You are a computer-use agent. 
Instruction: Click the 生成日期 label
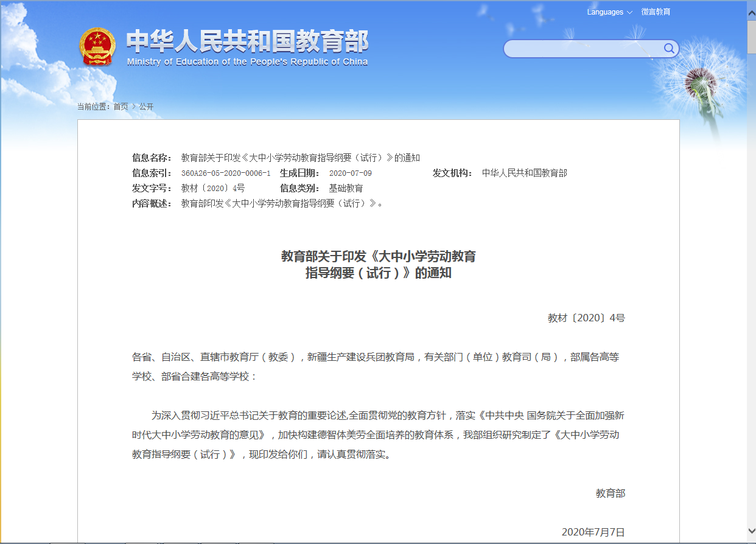click(x=300, y=173)
